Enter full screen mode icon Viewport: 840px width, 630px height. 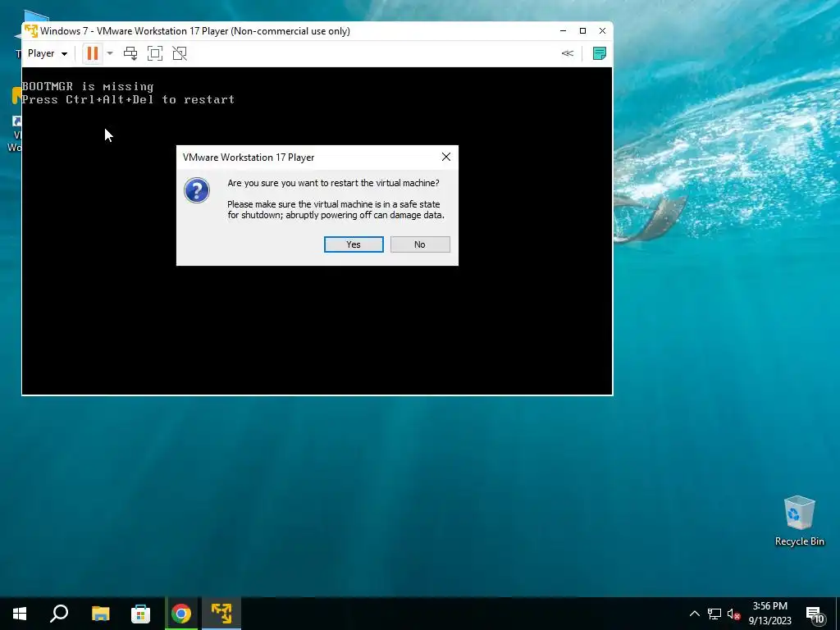pyautogui.click(x=155, y=53)
